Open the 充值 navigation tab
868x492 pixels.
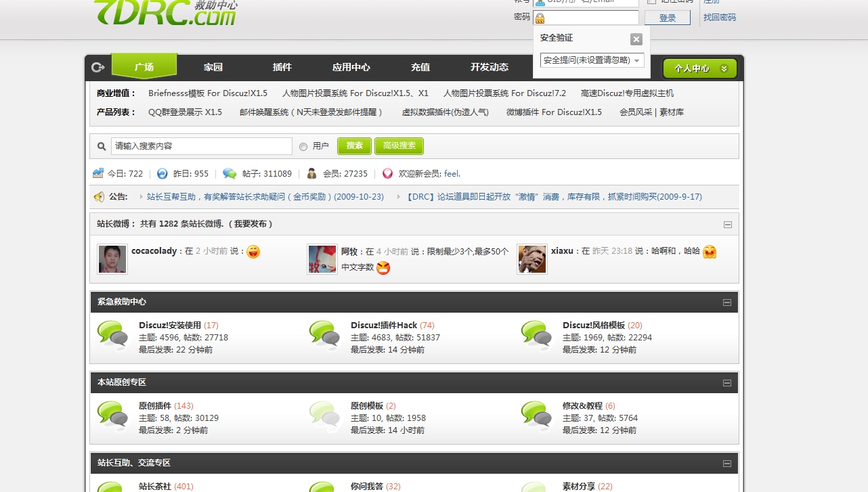(420, 67)
